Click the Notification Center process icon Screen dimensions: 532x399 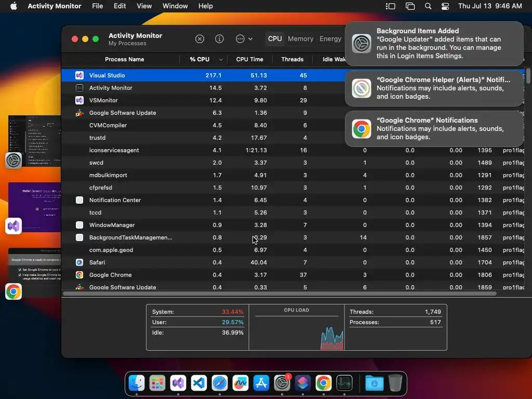tap(79, 200)
